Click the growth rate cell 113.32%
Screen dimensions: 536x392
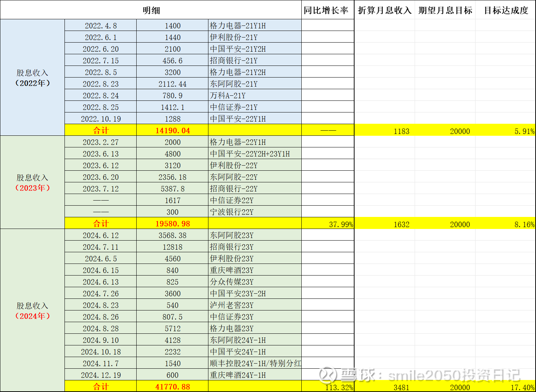click(328, 386)
